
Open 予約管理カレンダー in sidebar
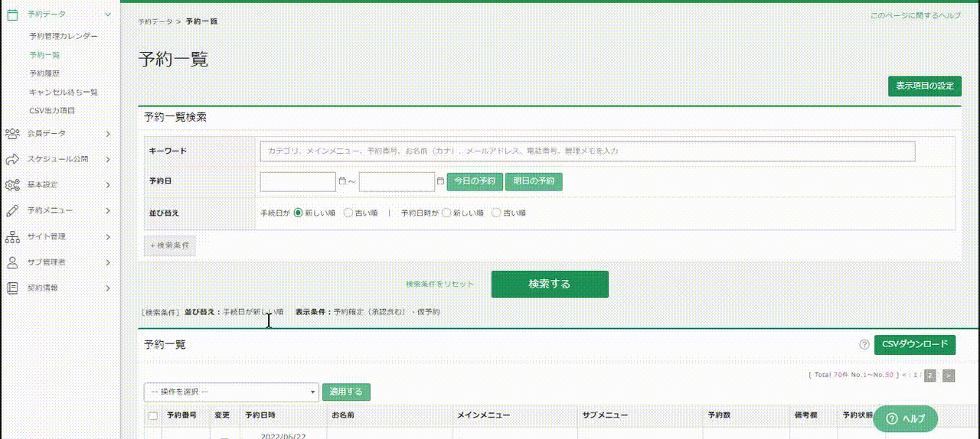[x=64, y=36]
